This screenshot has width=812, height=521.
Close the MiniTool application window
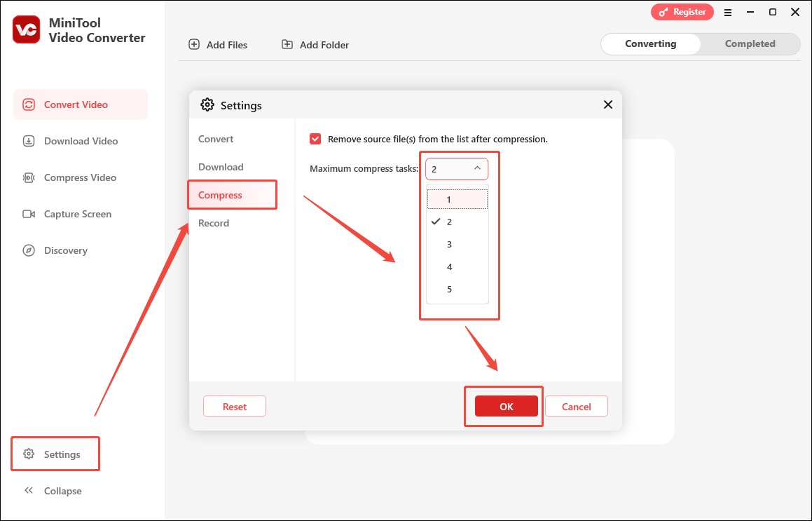click(795, 12)
